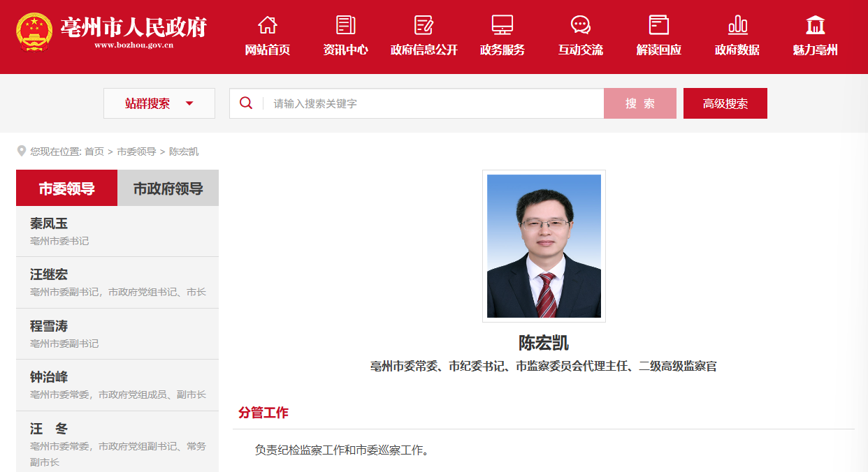Click the monitor icon above 政务服务
Image resolution: width=868 pixels, height=472 pixels.
(x=502, y=25)
